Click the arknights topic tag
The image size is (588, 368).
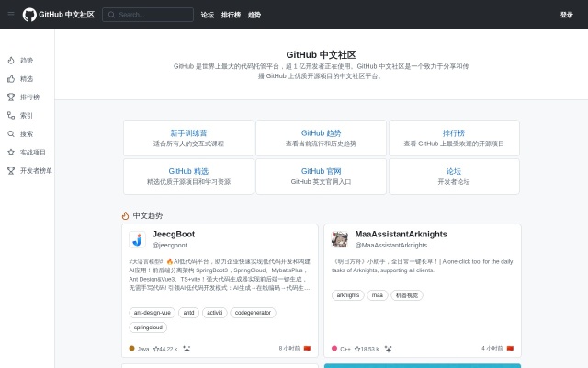click(x=348, y=295)
